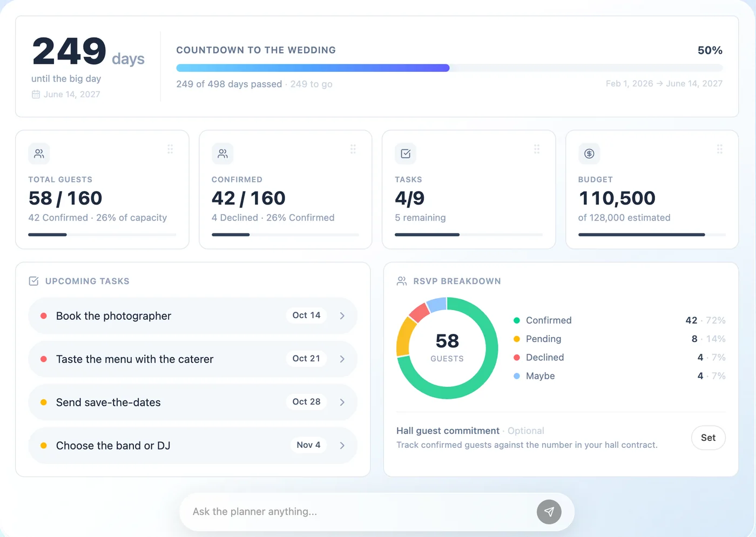Click the 249 days countdown number

tap(69, 51)
